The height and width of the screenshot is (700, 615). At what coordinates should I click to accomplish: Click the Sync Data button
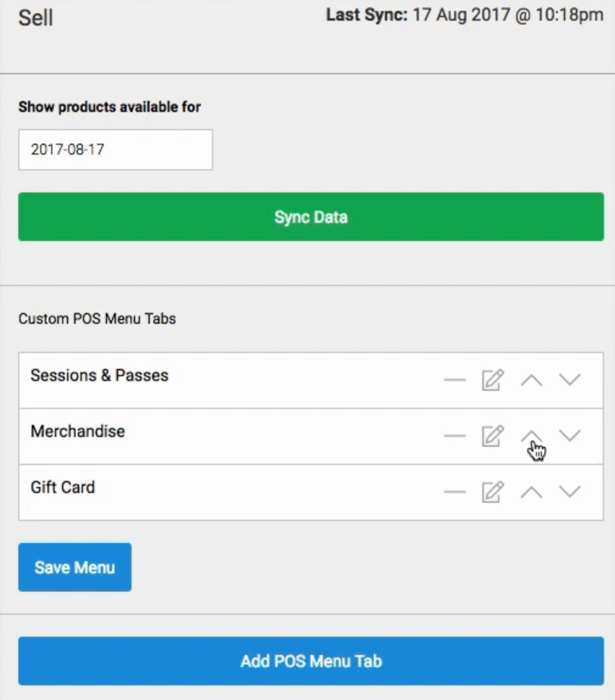[311, 217]
